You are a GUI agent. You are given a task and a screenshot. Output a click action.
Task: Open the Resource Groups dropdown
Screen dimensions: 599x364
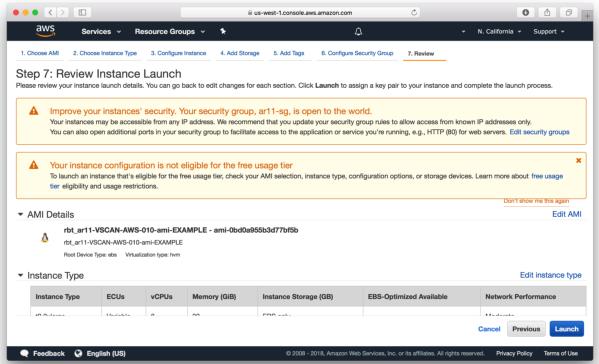click(x=170, y=31)
